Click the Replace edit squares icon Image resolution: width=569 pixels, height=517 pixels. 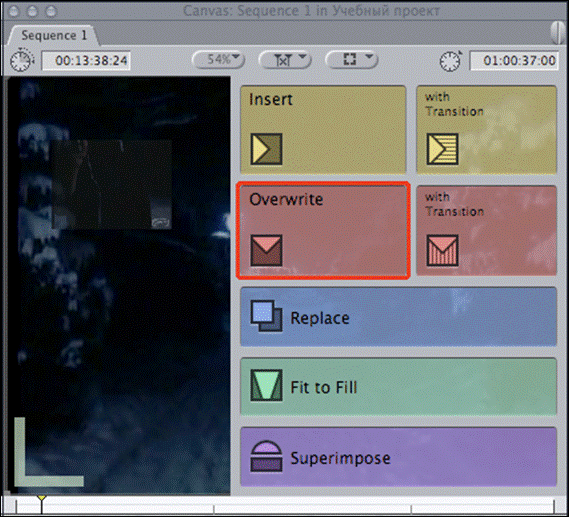point(266,316)
